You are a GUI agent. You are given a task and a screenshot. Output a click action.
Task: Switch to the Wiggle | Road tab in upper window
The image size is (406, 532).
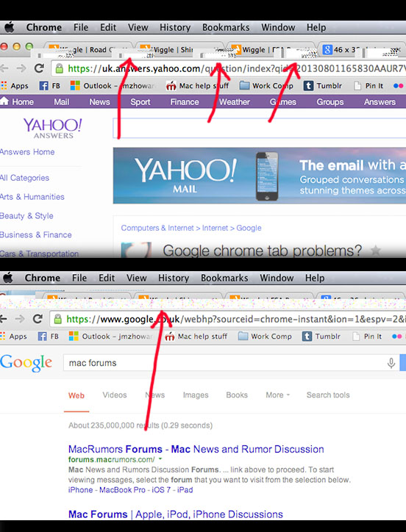(89, 50)
